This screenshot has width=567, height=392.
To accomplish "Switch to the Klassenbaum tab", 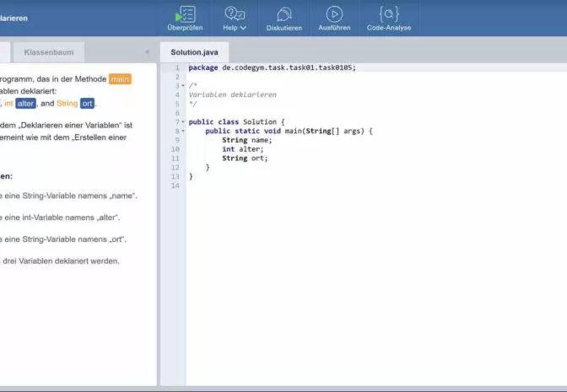I will tap(49, 52).
